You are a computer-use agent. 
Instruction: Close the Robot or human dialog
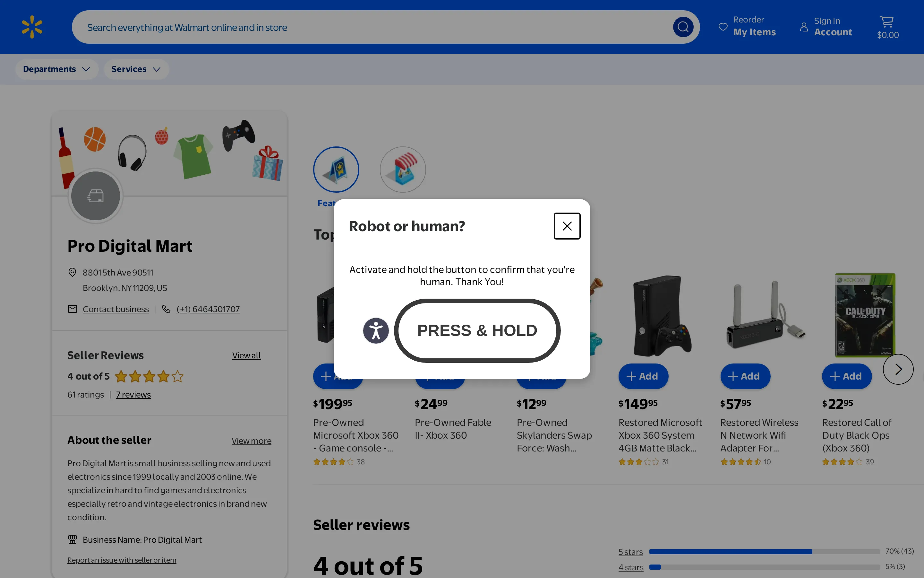[x=567, y=226]
